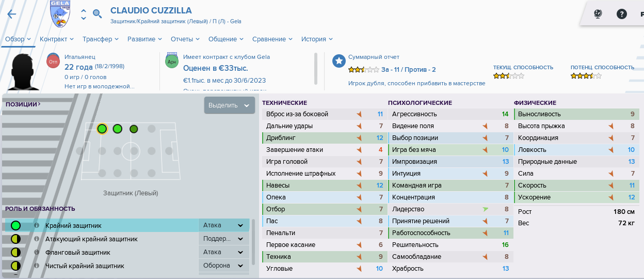Image resolution: width=644 pixels, height=279 pixels.
Task: Select the dark green position dot on pitch
Action: (134, 129)
